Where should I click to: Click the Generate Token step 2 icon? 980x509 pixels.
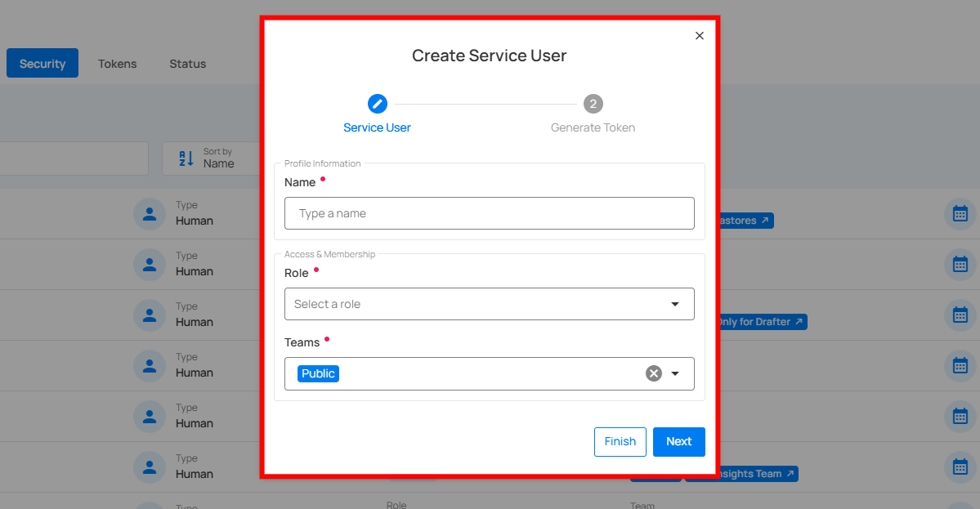coord(593,104)
